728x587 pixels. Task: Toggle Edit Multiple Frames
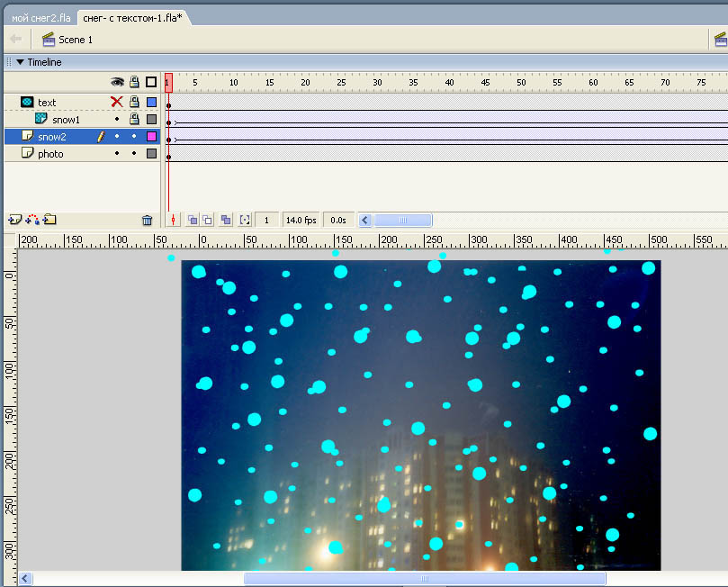pyautogui.click(x=226, y=220)
